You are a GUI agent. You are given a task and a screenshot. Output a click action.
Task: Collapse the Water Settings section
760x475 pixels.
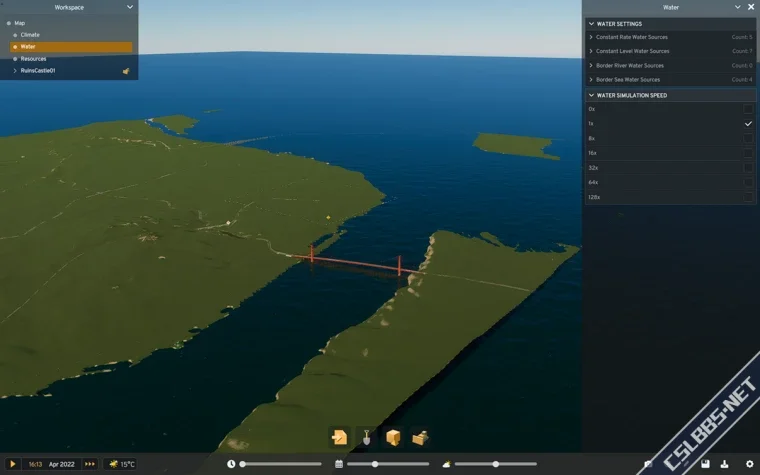591,23
